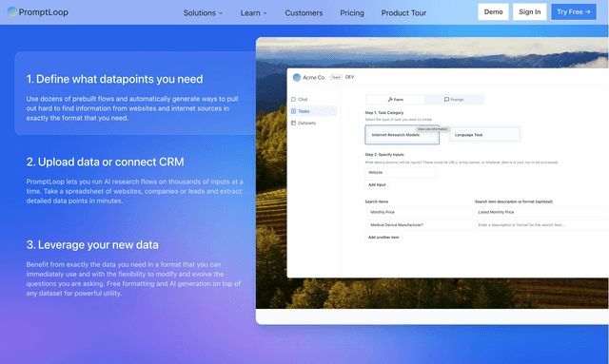Click the Team badge next to Acme Co
609x364 pixels.
coord(336,77)
